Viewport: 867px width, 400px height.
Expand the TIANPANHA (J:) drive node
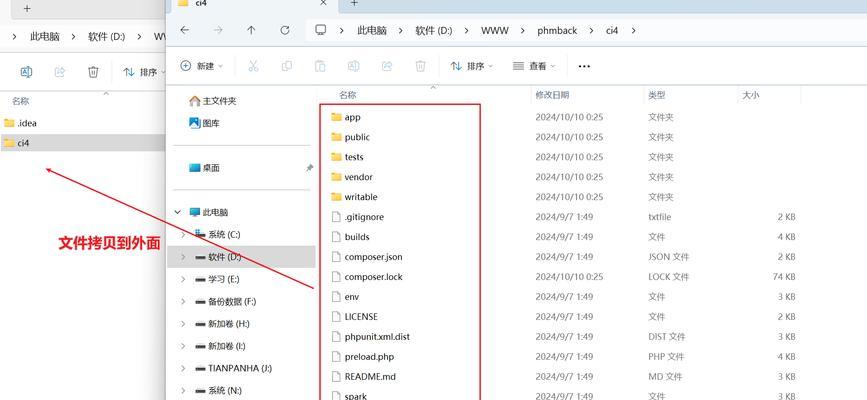[183, 368]
